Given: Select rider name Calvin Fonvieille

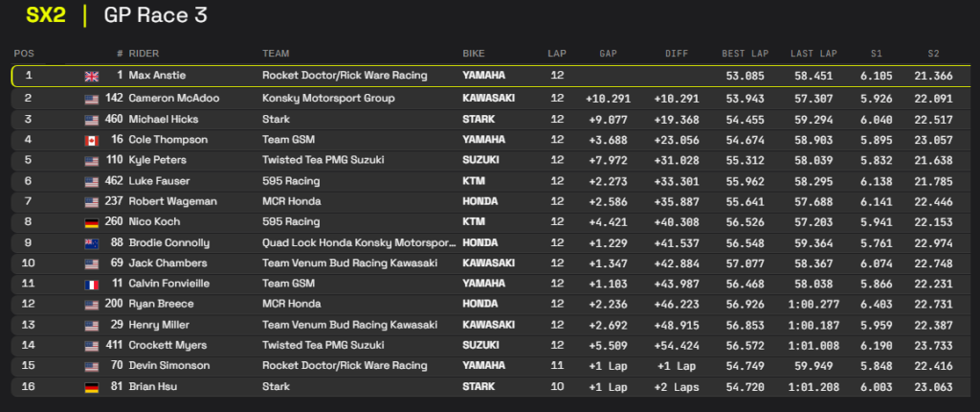Looking at the screenshot, I should (x=169, y=284).
